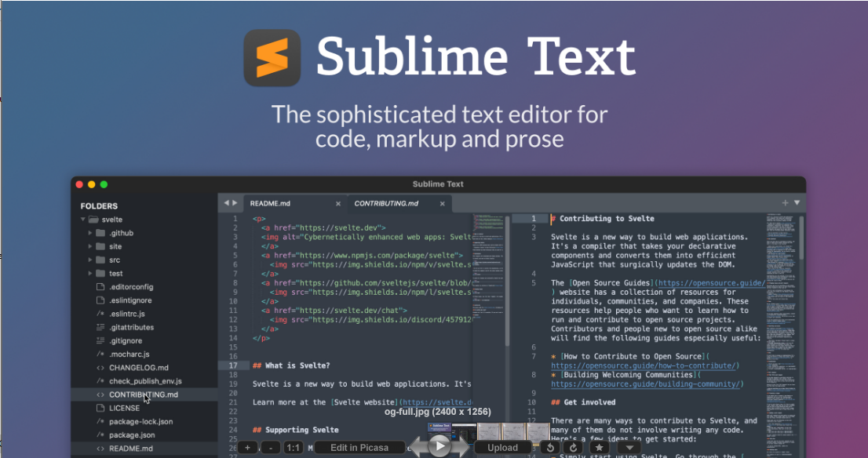Switch to the CONTRIBUTING.md tab

[x=386, y=204]
